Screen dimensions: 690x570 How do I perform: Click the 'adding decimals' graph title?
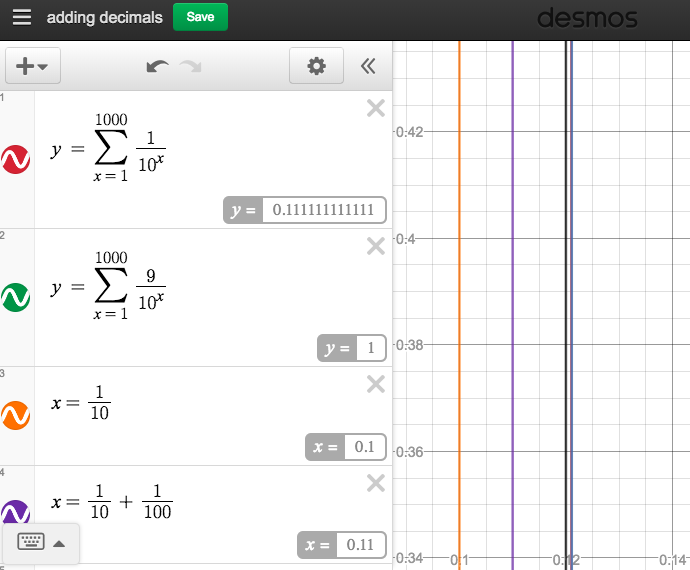pyautogui.click(x=104, y=18)
